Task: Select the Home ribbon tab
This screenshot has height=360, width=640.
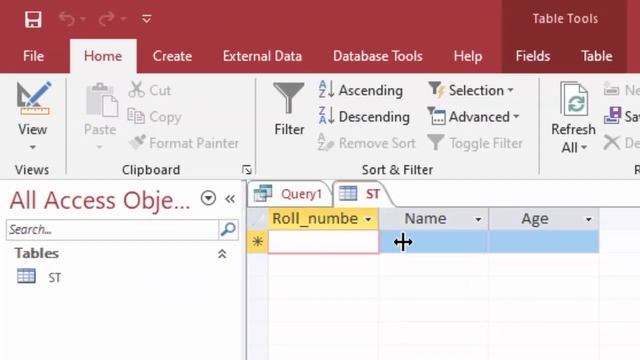Action: coord(103,56)
